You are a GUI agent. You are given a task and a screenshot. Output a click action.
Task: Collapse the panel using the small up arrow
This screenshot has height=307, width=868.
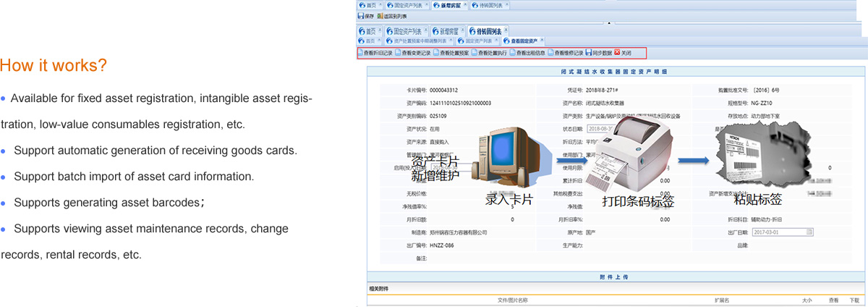[x=609, y=22]
